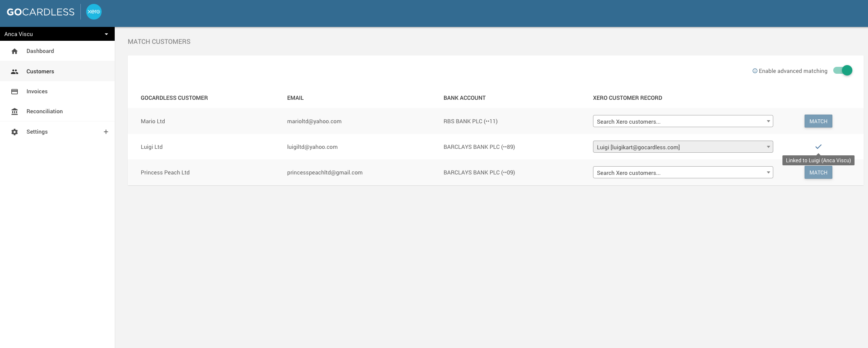Open Xero customer dropdown for Princess Peach Ltd
The height and width of the screenshot is (348, 868).
point(683,172)
